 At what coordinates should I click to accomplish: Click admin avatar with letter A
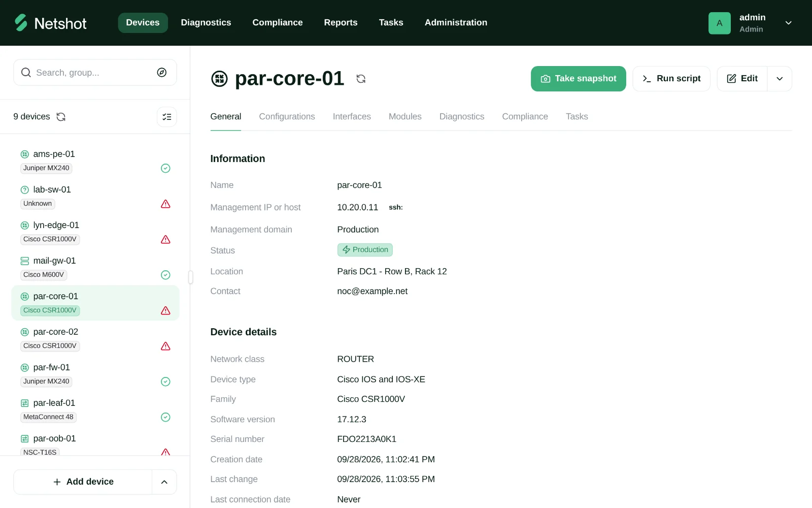[x=720, y=23]
